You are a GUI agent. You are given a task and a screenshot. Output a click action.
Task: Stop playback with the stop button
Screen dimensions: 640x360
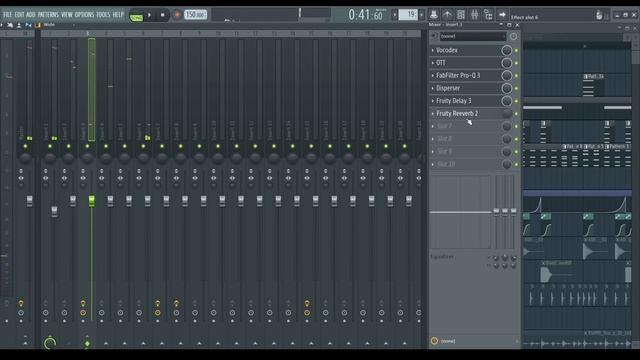162,15
